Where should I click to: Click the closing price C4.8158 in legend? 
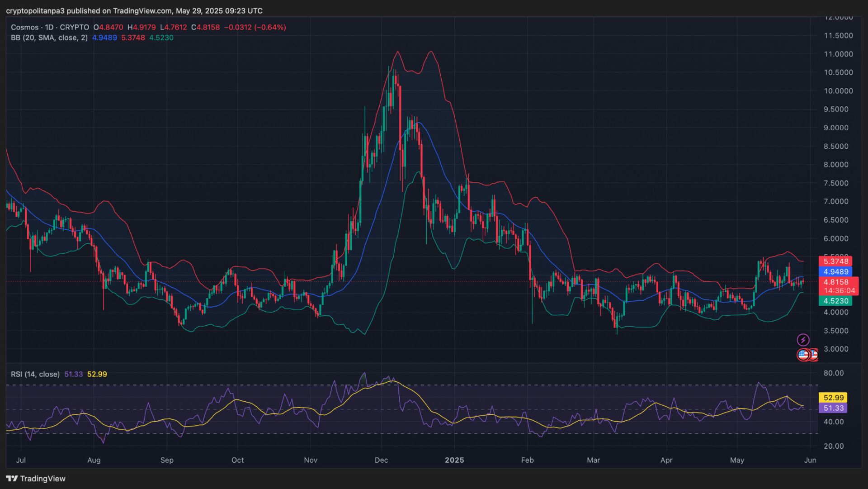[x=205, y=28]
